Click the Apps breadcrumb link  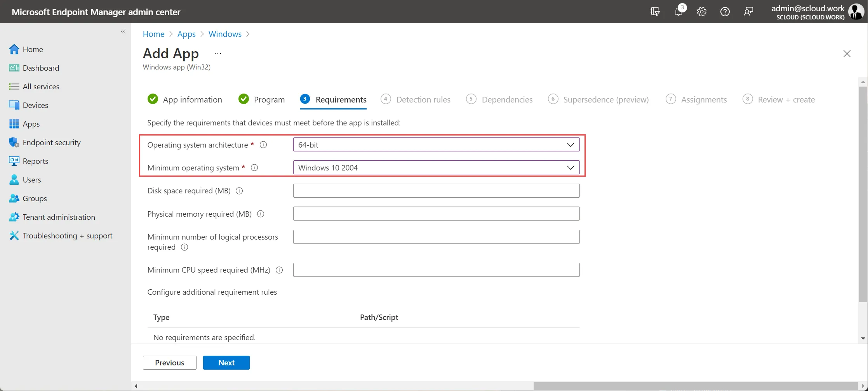[186, 34]
